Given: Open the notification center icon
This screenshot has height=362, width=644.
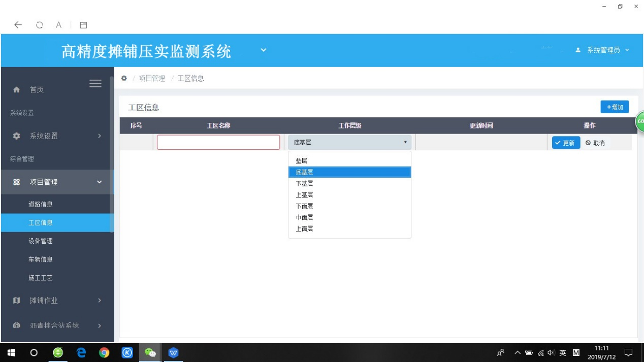Looking at the screenshot, I should click(628, 352).
